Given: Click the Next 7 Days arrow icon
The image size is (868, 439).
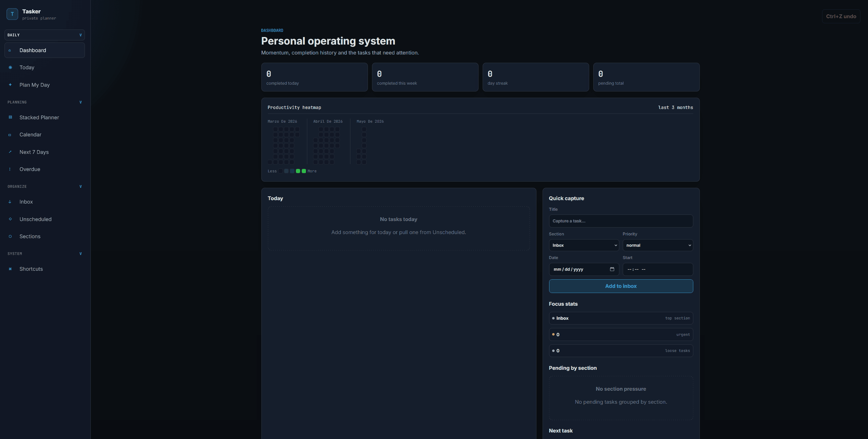Looking at the screenshot, I should (x=10, y=152).
